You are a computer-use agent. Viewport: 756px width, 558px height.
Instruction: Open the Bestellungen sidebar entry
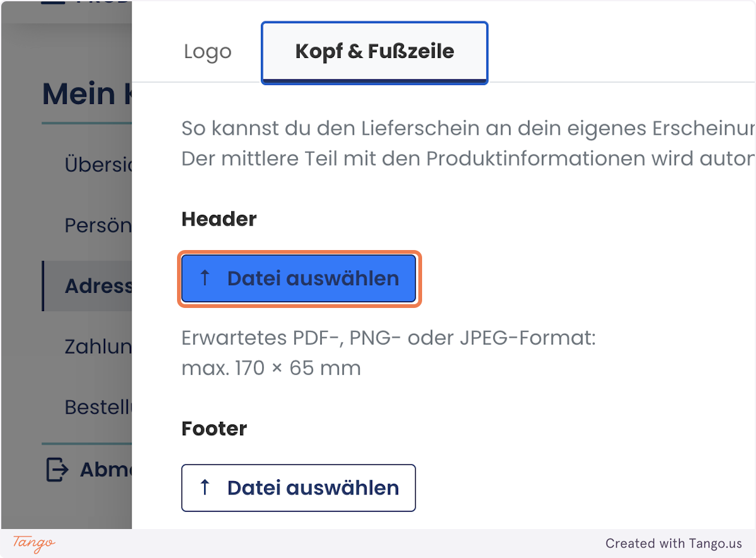[98, 407]
